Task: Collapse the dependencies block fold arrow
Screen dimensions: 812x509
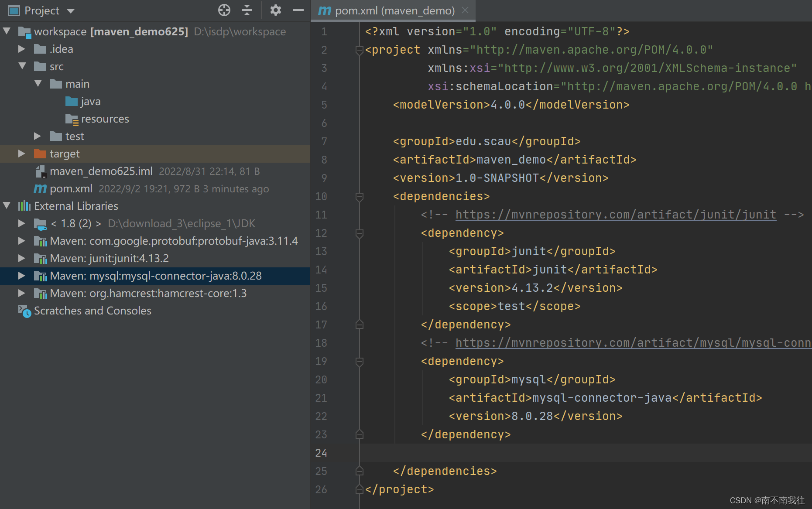Action: click(x=359, y=197)
